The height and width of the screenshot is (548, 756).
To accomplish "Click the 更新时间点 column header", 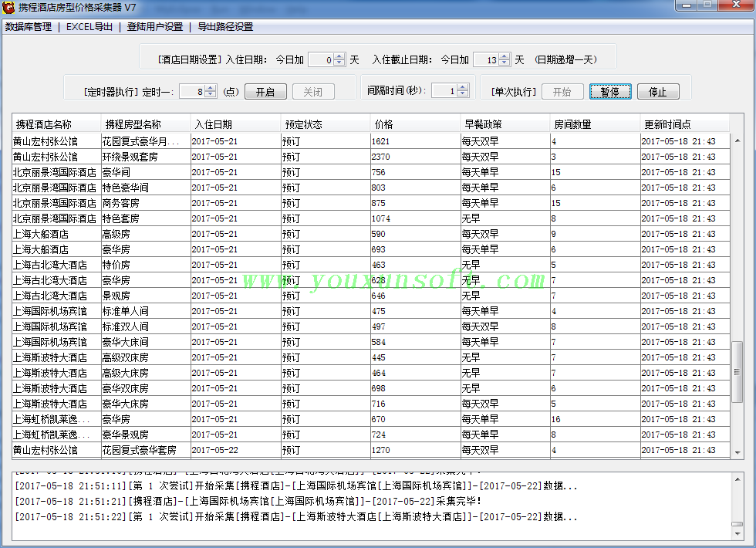I will 685,124.
